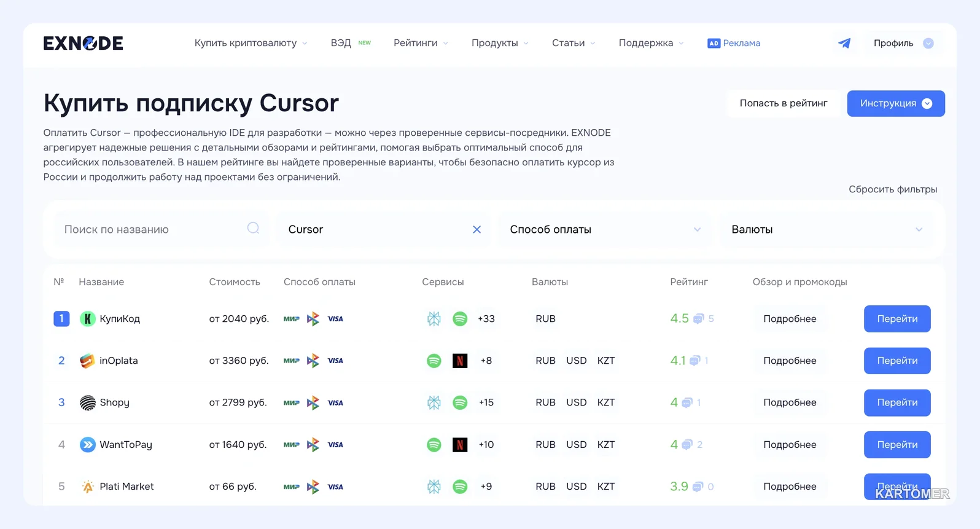Click МИР icon in КупиКод row
Image resolution: width=980 pixels, height=529 pixels.
291,318
